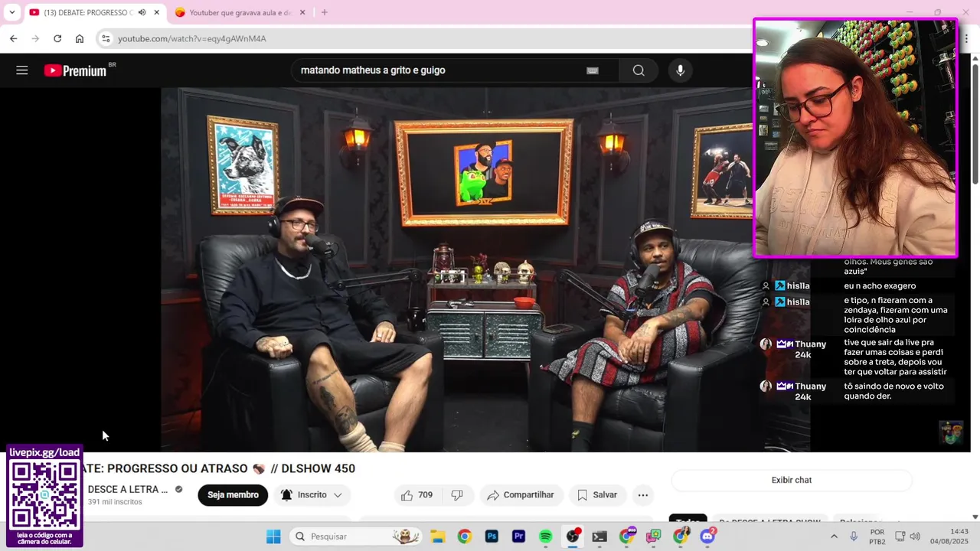Open Discord from taskbar

click(x=707, y=536)
